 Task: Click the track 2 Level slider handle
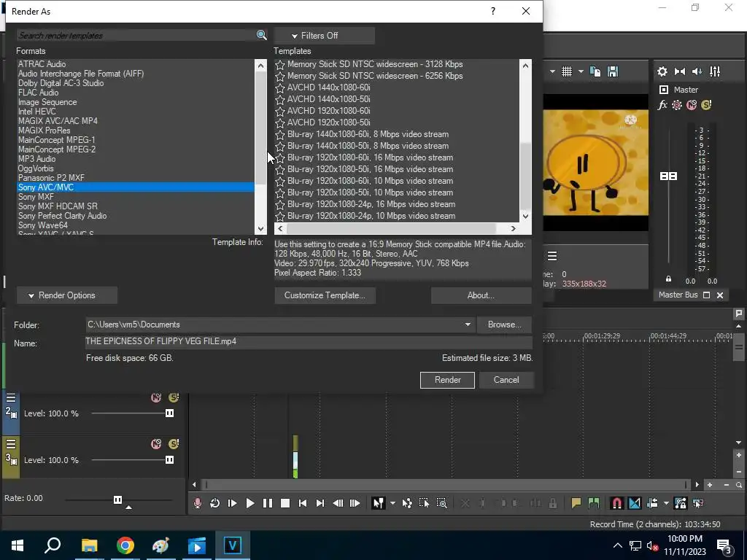pyautogui.click(x=169, y=413)
